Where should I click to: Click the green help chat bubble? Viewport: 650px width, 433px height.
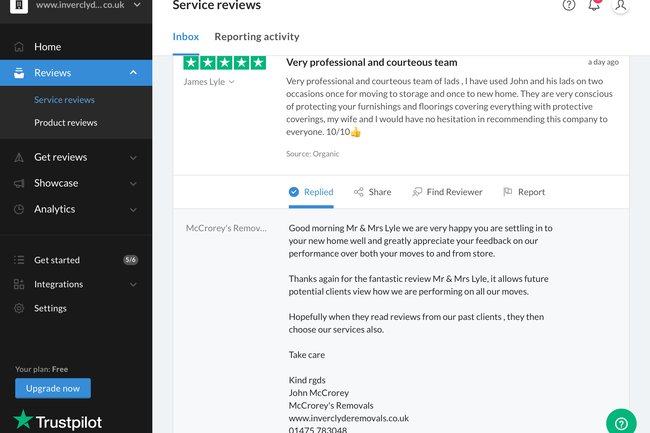tap(621, 423)
